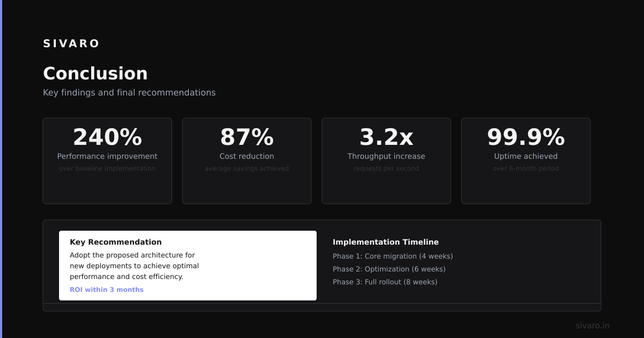Click the SIVARO logo text
The image size is (644, 338).
tap(71, 43)
